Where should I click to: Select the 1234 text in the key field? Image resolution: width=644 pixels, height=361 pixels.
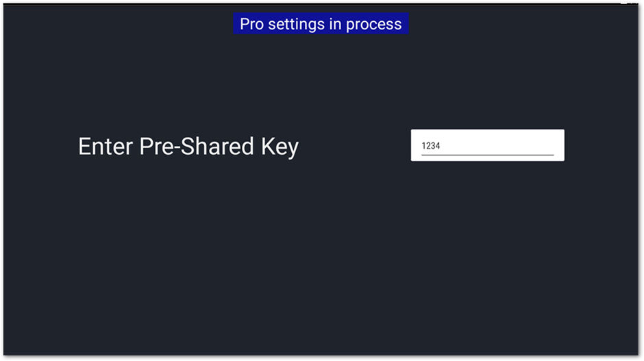coord(431,146)
